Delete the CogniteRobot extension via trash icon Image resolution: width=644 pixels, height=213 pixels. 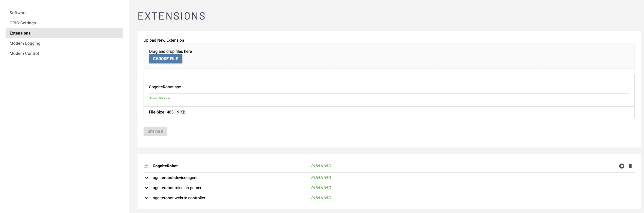tap(630, 166)
